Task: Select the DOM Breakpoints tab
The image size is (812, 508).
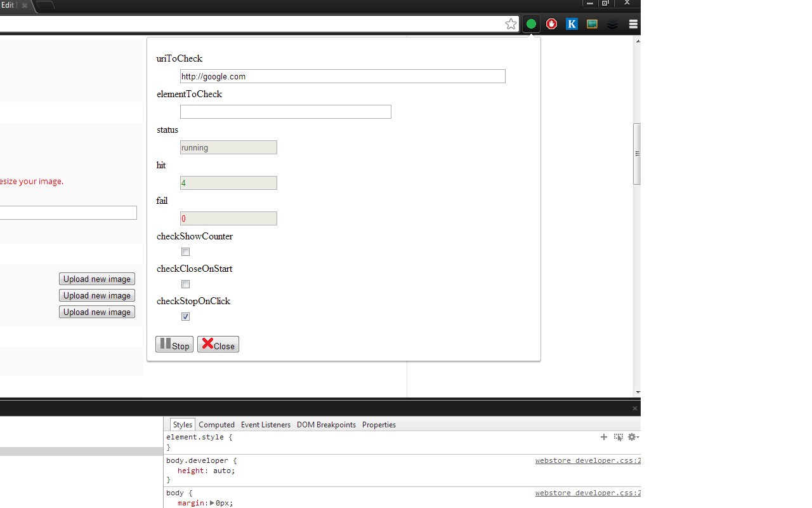Action: tap(326, 424)
